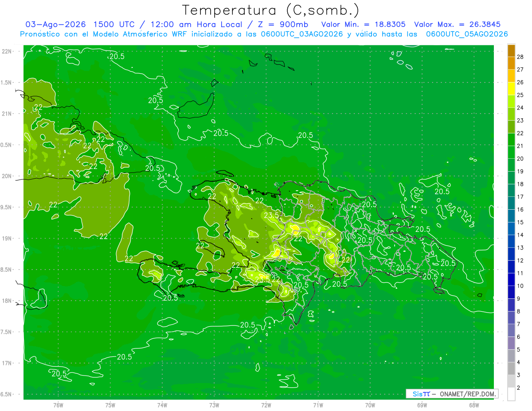Viewport: 532px width, 411px height.
Task: Click legend value '12' on colorbar
Action: pos(520,260)
